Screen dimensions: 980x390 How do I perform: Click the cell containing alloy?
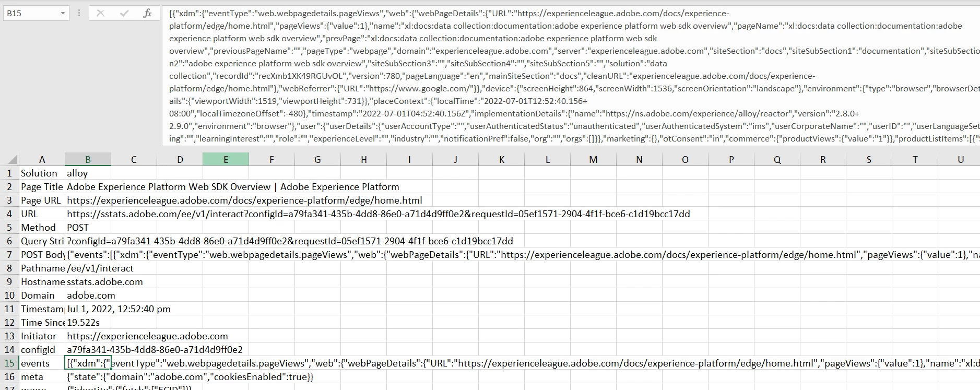point(88,173)
